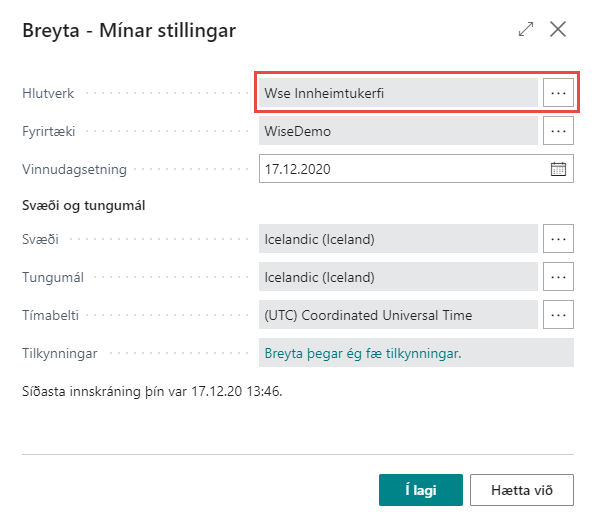Select the Wse Innheimtukerfi role field
This screenshot has width=595, height=527.
[x=398, y=93]
